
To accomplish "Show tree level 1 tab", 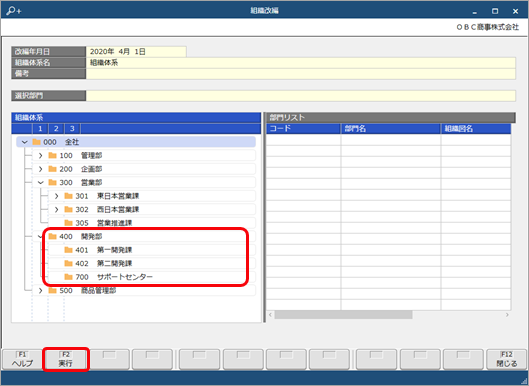I will coord(40,129).
